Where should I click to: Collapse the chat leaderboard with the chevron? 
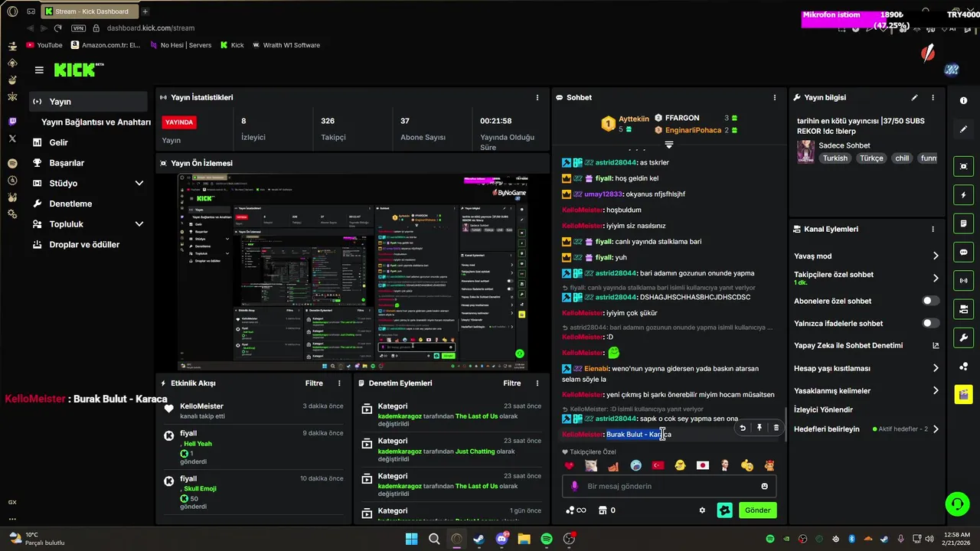668,145
